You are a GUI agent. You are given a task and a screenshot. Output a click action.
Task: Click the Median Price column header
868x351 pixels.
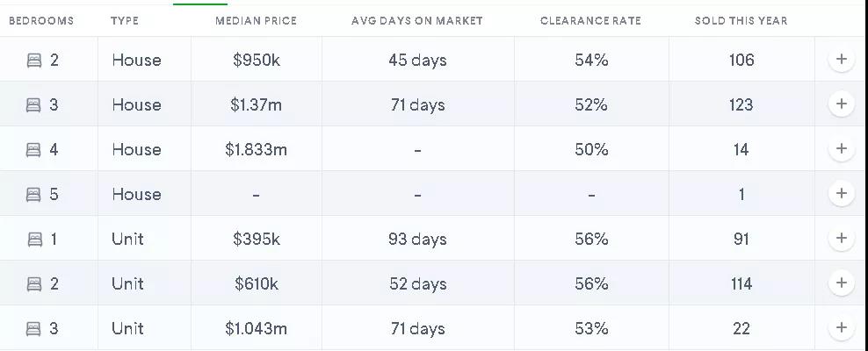[x=256, y=20]
